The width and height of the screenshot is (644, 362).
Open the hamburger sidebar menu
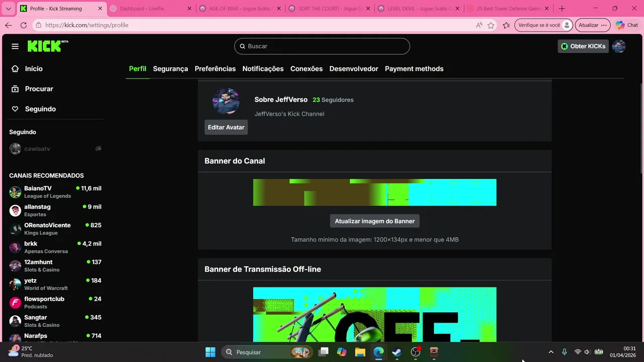tap(15, 46)
